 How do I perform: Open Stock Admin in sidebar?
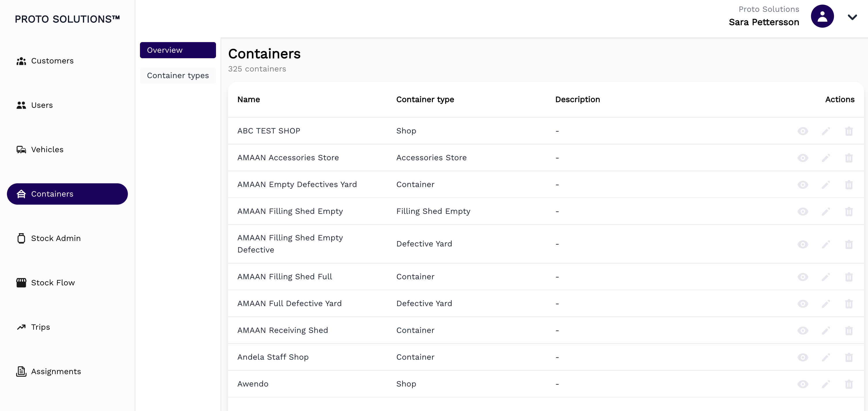(x=67, y=238)
